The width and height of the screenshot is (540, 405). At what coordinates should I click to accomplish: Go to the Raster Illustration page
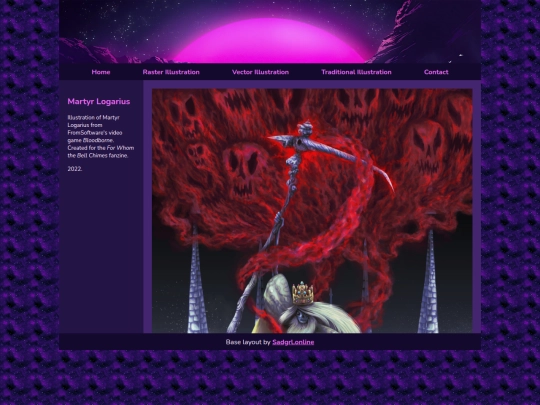171,72
